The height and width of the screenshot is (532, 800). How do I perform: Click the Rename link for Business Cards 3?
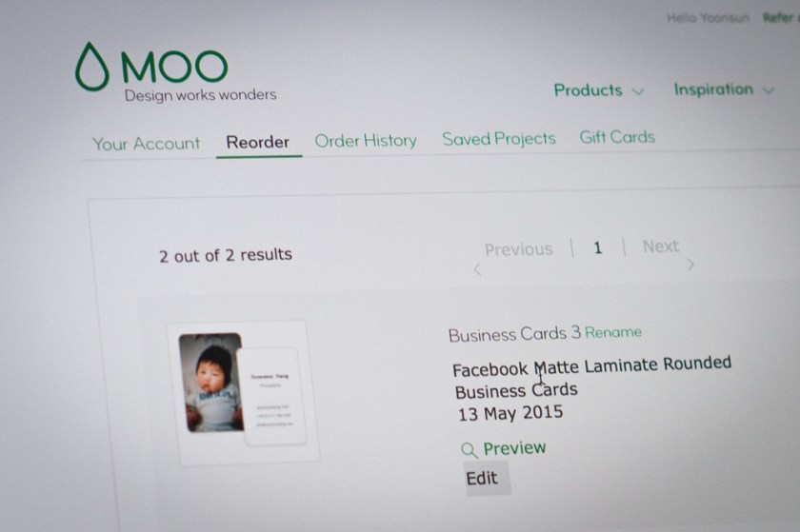pos(613,332)
